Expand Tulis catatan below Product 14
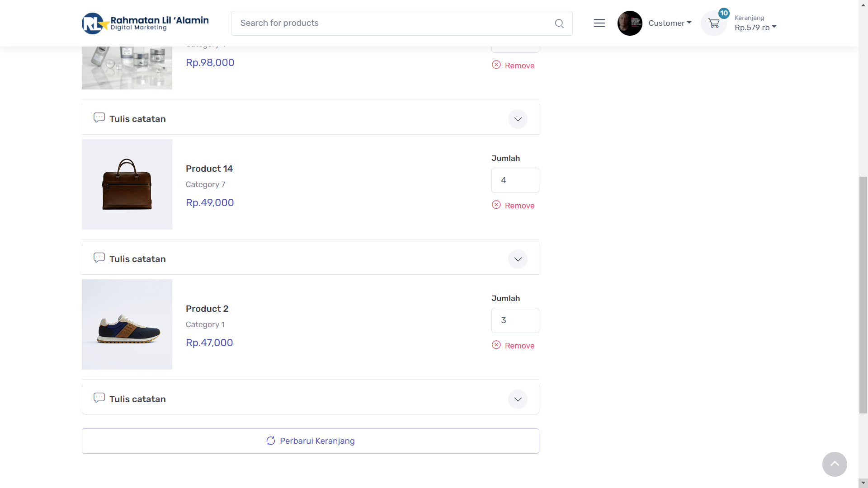The height and width of the screenshot is (488, 868). (x=518, y=259)
